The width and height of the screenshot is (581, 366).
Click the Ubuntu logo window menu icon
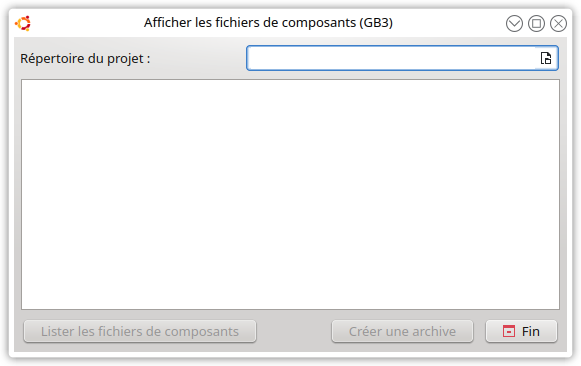tap(23, 23)
